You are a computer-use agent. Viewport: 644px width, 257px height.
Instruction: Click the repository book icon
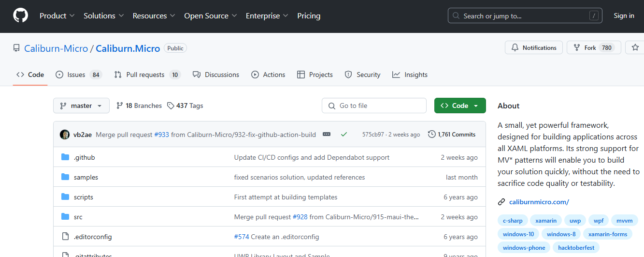16,48
